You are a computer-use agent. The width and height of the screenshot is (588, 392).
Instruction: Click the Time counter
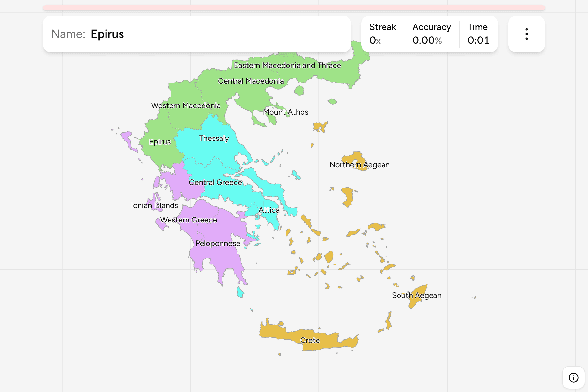[x=478, y=34]
